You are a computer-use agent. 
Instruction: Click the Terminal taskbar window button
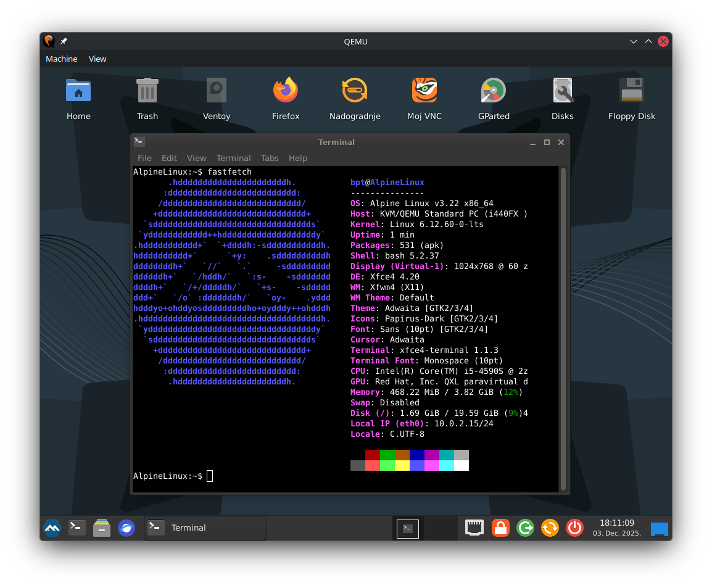coord(205,528)
